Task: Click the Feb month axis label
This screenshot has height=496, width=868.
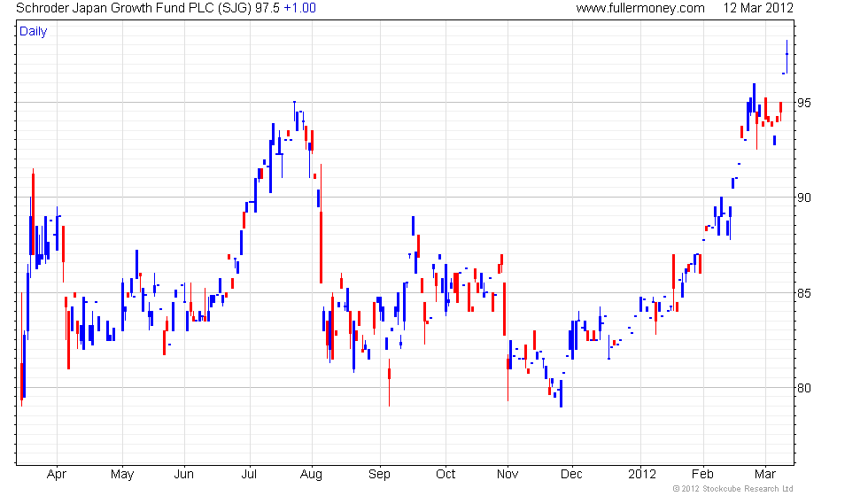Action: pyautogui.click(x=703, y=475)
